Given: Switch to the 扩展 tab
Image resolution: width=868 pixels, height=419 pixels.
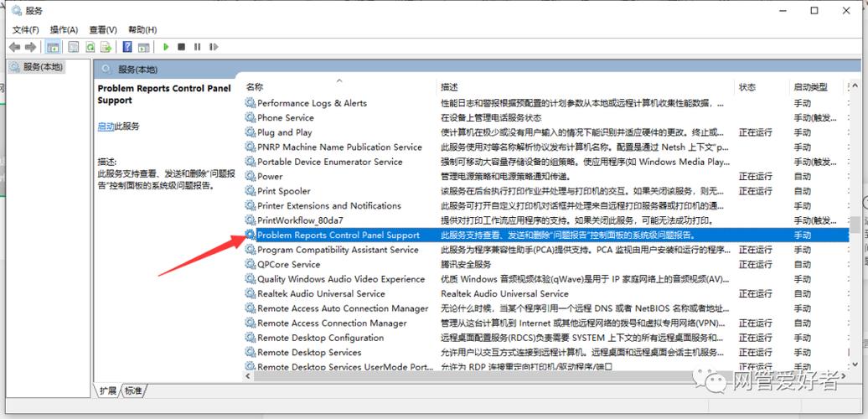Looking at the screenshot, I should [x=107, y=391].
